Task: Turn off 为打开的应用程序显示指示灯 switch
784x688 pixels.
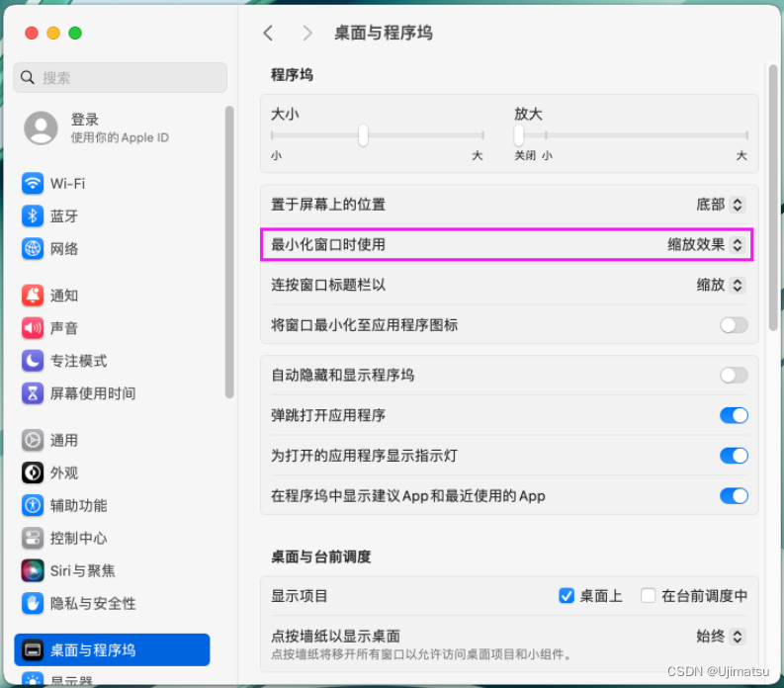Action: click(x=734, y=456)
